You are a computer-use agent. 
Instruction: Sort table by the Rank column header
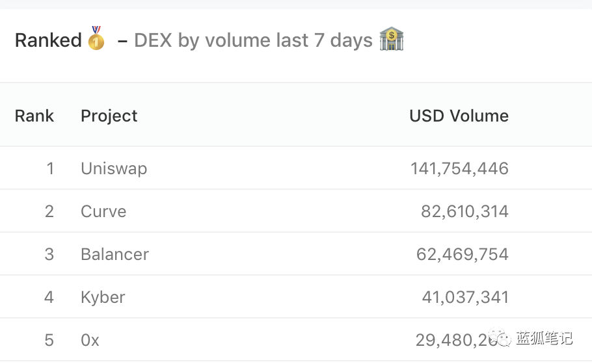click(x=34, y=116)
